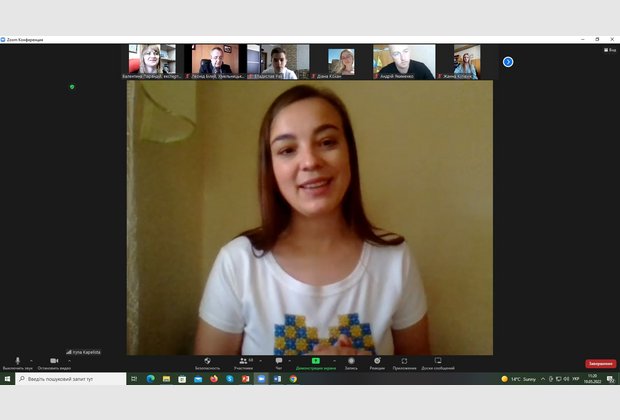Select Даяна Козак participant thumbnail
This screenshot has height=420, width=620.
click(x=341, y=62)
